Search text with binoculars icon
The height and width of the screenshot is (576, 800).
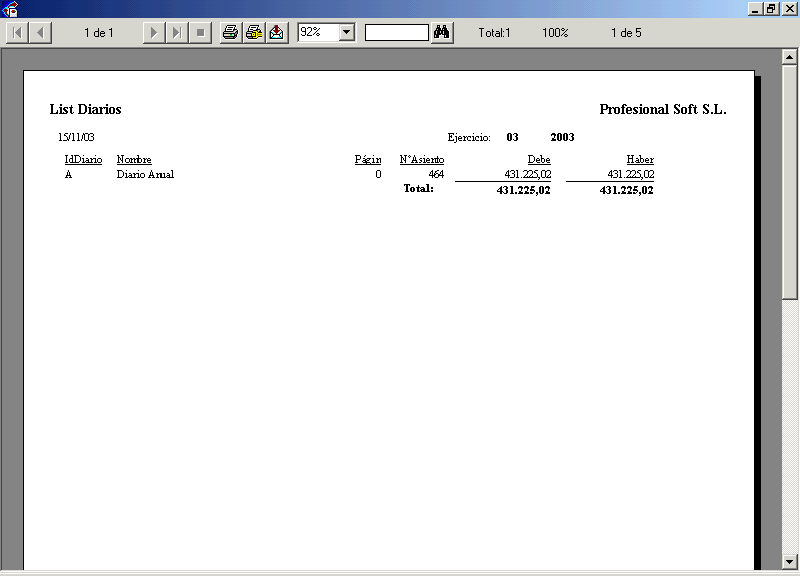(442, 33)
